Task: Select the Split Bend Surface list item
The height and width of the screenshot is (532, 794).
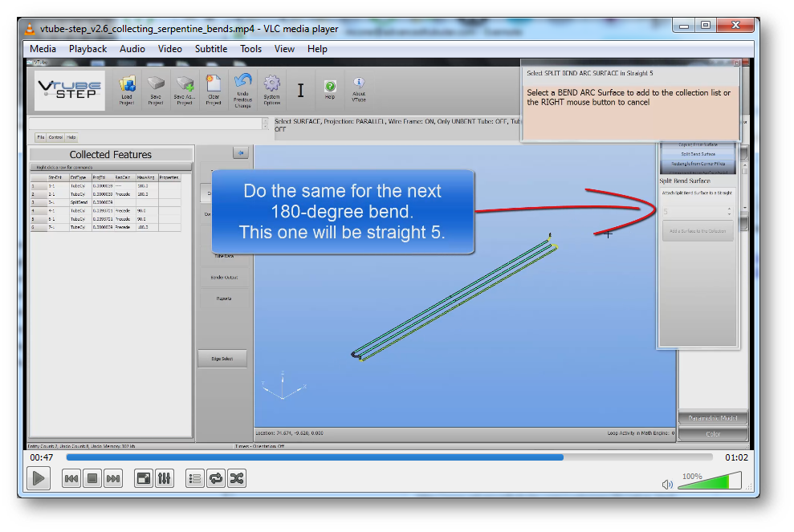Action: [697, 154]
